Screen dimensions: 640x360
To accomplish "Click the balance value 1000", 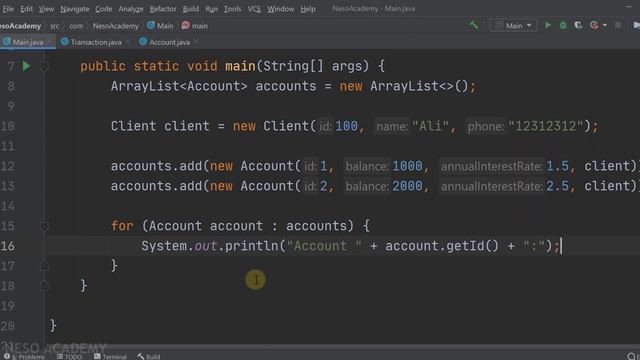I will tap(407, 166).
